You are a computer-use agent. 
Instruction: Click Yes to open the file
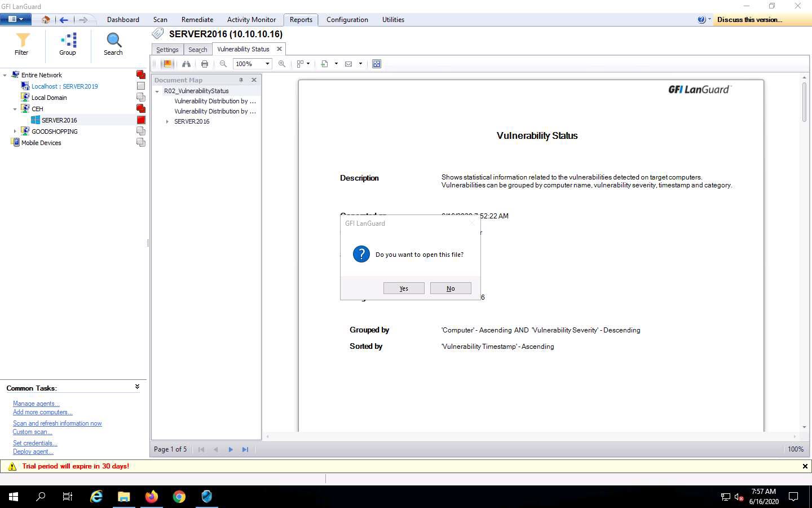[x=404, y=288]
